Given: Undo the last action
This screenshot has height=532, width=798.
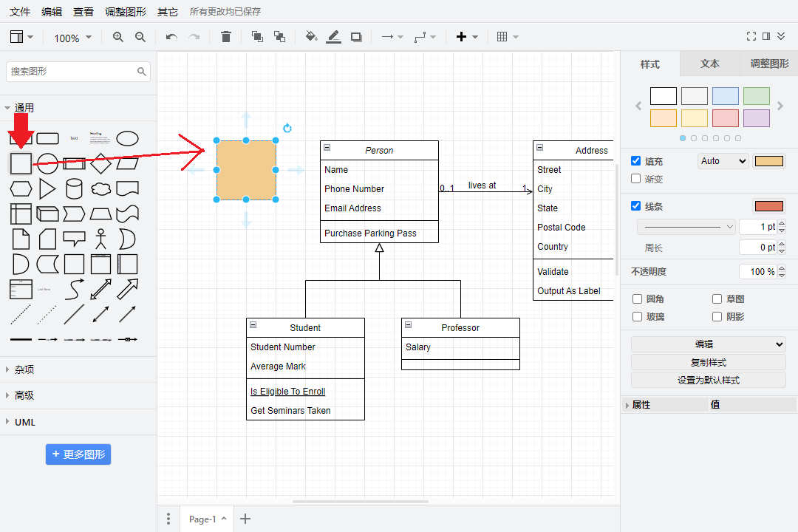Looking at the screenshot, I should (x=171, y=37).
